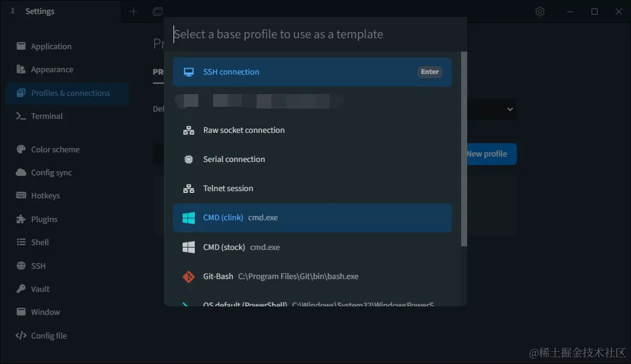Viewport: 631px width, 364px height.
Task: Click the Plugins puzzle piece icon
Action: point(21,219)
